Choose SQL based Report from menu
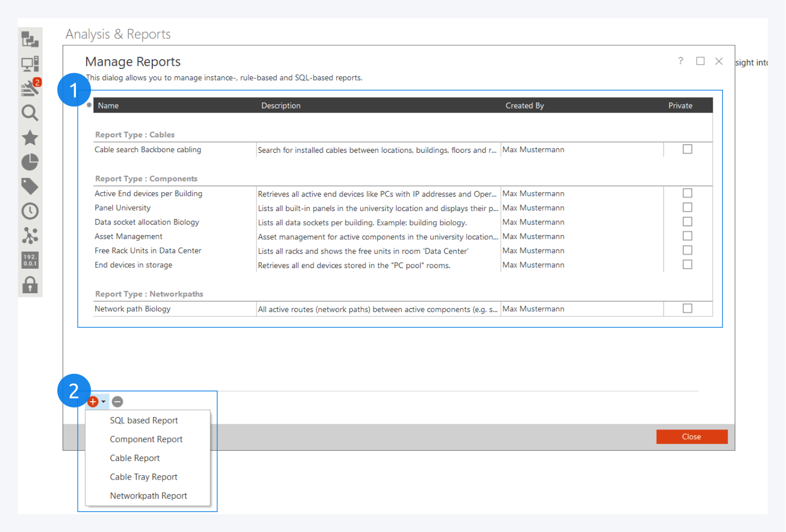 click(x=144, y=421)
